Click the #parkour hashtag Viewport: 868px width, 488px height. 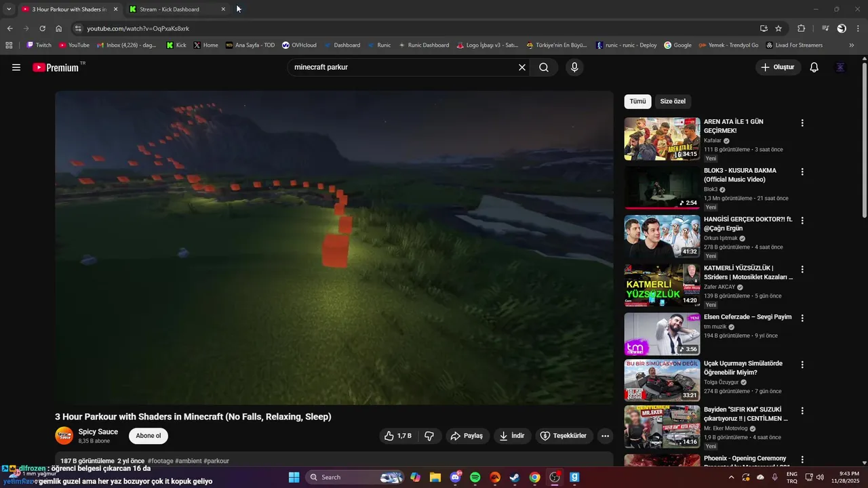tap(216, 461)
